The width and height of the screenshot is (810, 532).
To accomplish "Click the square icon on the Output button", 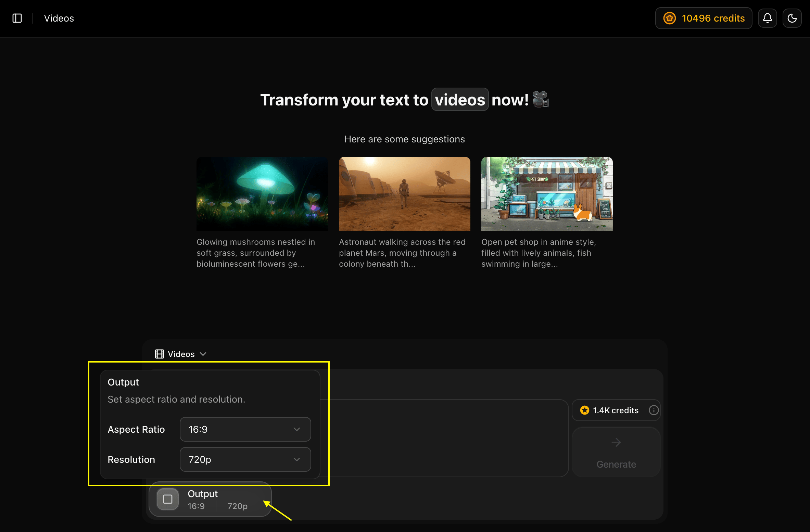I will [168, 499].
